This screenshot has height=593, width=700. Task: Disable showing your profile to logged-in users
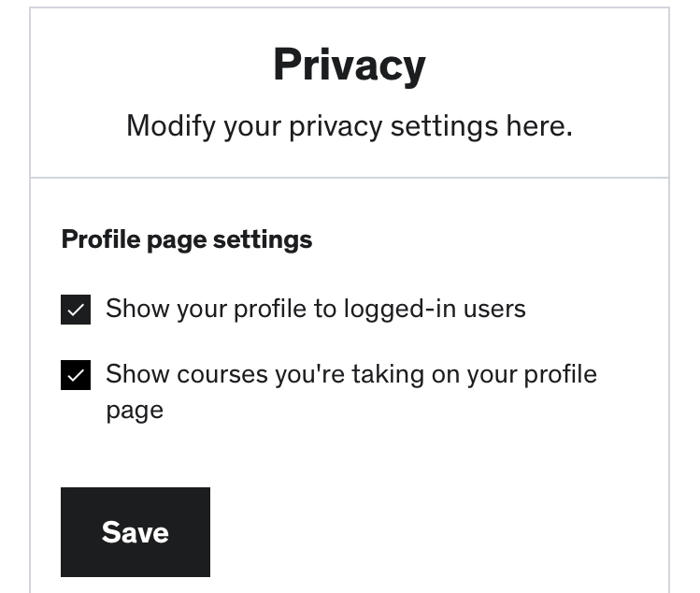[76, 309]
